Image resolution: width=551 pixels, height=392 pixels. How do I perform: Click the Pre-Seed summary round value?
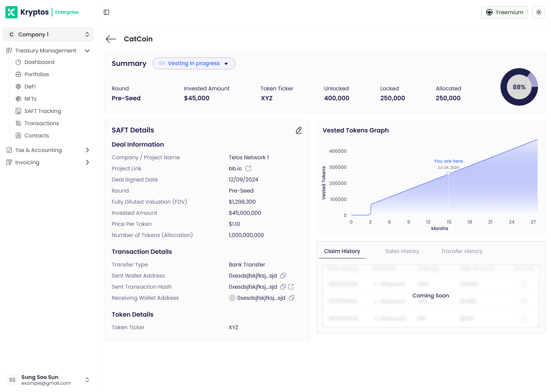point(126,98)
